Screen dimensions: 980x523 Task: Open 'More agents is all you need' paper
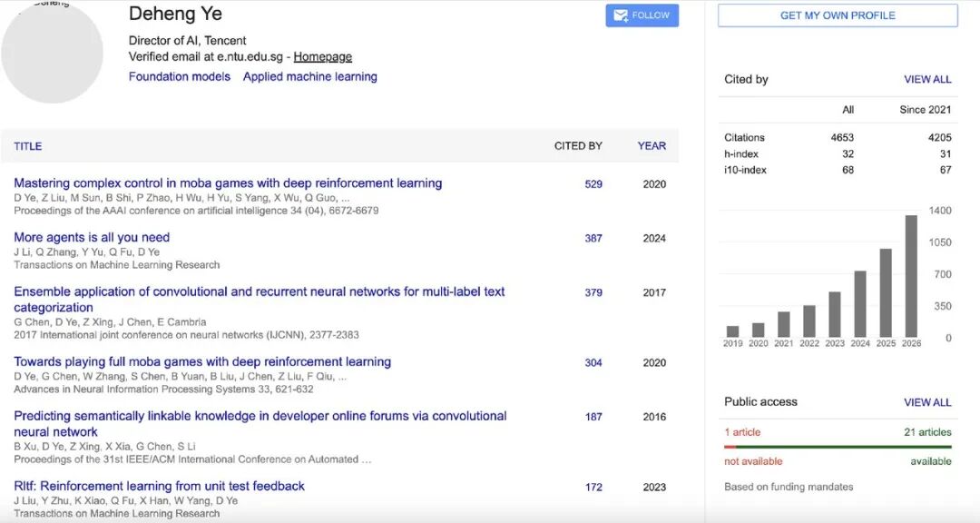pyautogui.click(x=92, y=238)
